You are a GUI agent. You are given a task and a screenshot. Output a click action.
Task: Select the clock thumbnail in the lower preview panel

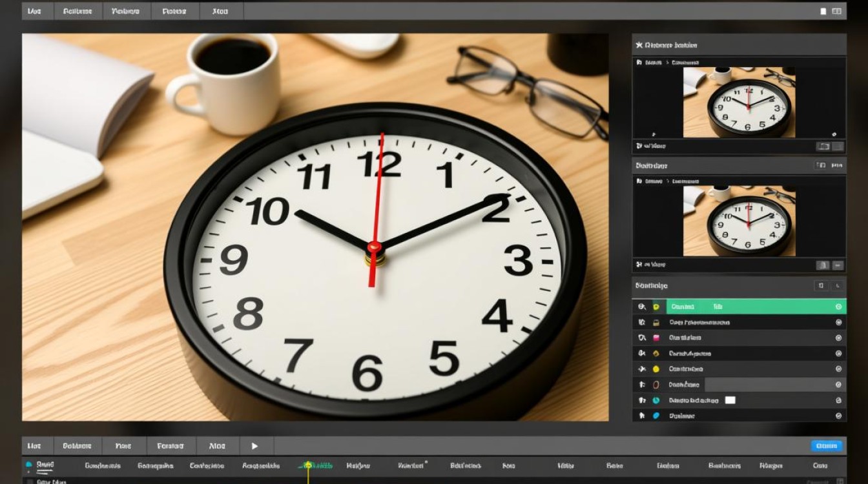click(x=739, y=221)
